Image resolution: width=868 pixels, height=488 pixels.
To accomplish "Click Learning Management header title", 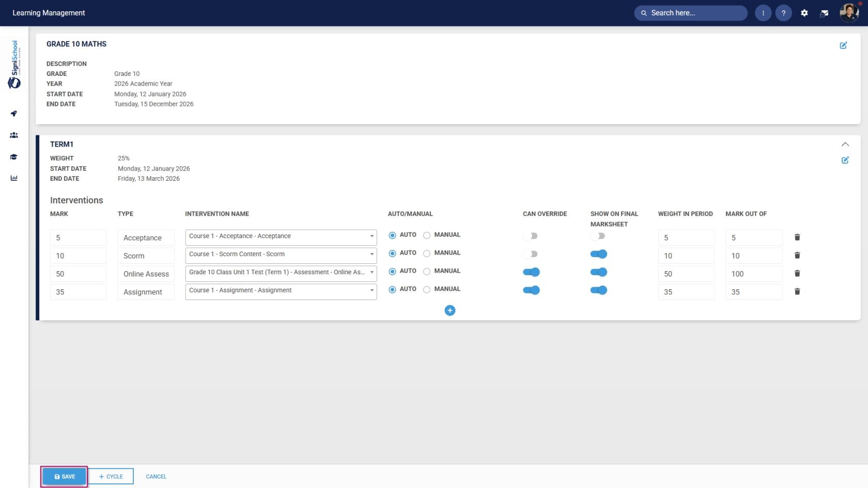I will click(49, 13).
